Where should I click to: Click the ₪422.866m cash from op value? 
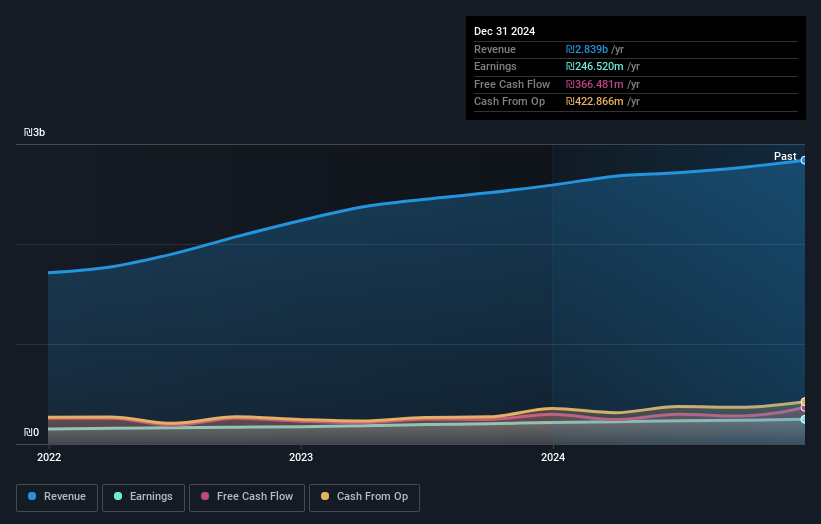click(x=594, y=102)
